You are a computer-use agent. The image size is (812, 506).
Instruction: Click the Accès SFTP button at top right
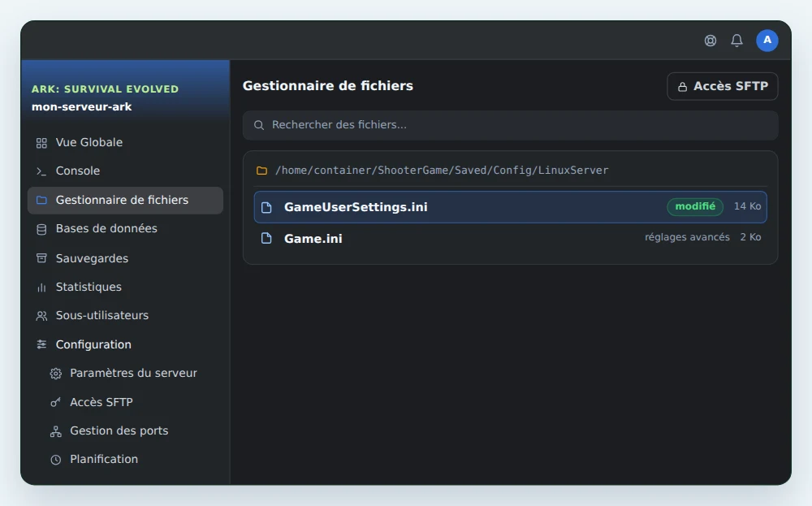723,86
